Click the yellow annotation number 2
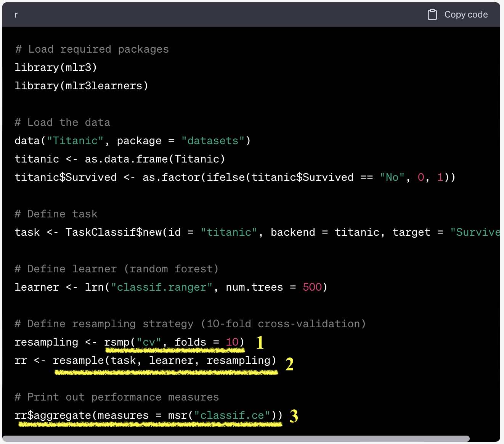 click(289, 364)
